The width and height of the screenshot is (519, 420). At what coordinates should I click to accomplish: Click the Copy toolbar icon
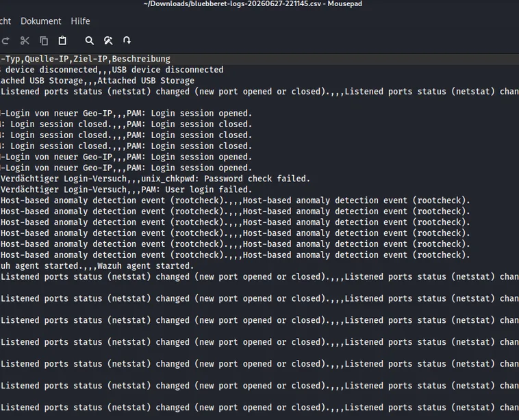44,40
